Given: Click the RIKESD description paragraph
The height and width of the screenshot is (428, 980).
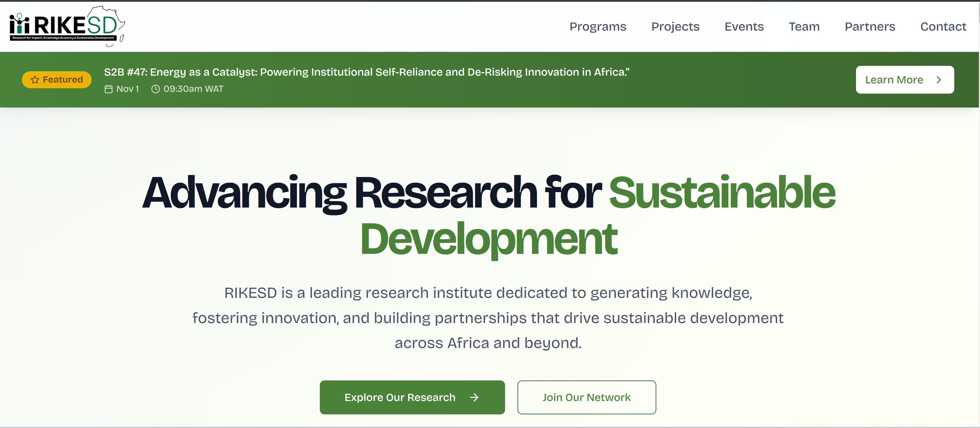Looking at the screenshot, I should coord(488,318).
